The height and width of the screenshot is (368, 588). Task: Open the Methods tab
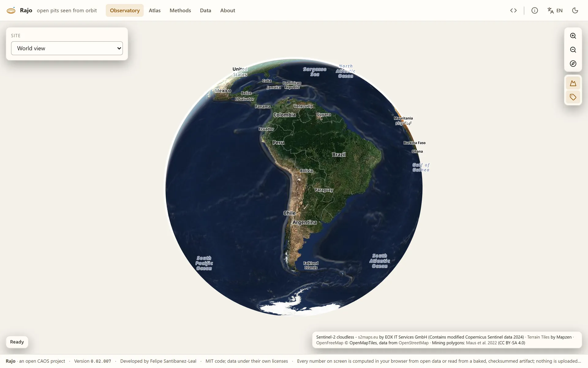coord(180,10)
